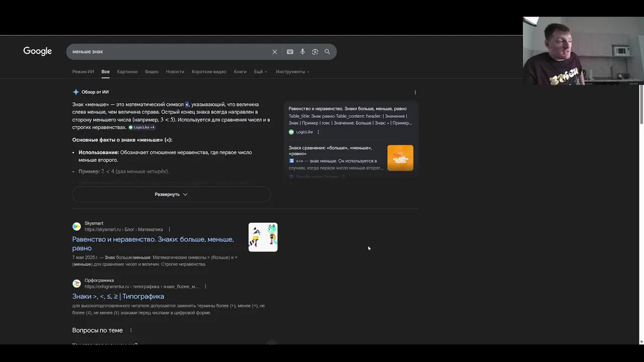This screenshot has height=362, width=644.
Task: Click Основные факты о знаке «меньше» heading
Action: [x=122, y=140]
